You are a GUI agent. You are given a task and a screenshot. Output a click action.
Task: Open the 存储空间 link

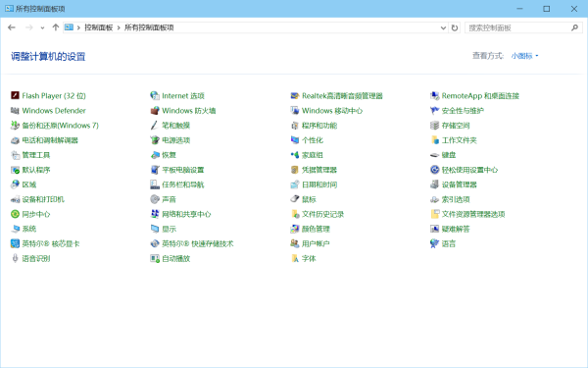click(x=456, y=126)
